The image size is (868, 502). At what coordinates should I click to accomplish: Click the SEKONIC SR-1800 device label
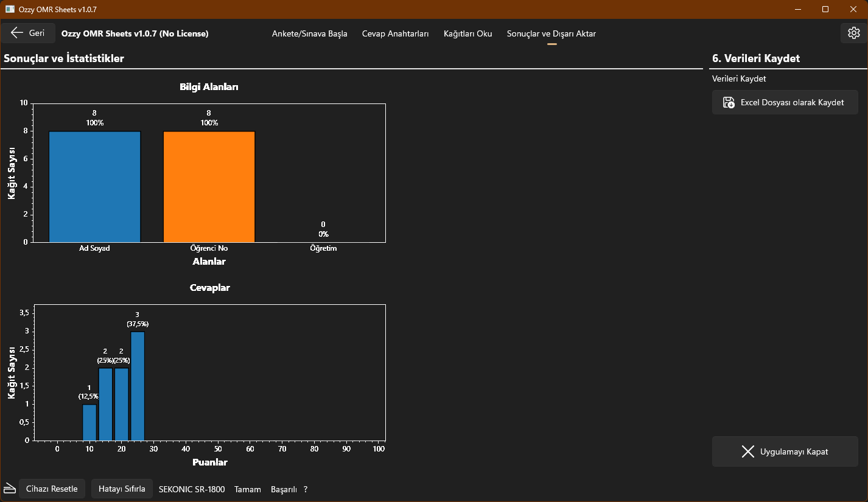point(191,489)
